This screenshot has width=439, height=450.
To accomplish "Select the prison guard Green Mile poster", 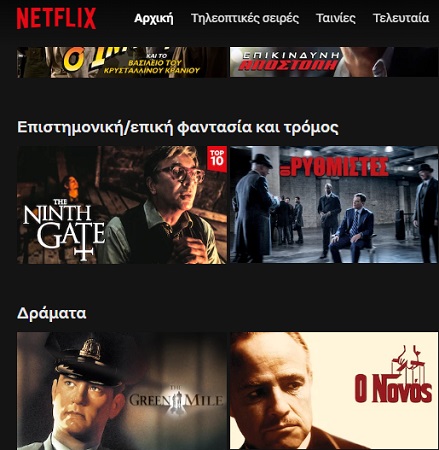I will (122, 391).
